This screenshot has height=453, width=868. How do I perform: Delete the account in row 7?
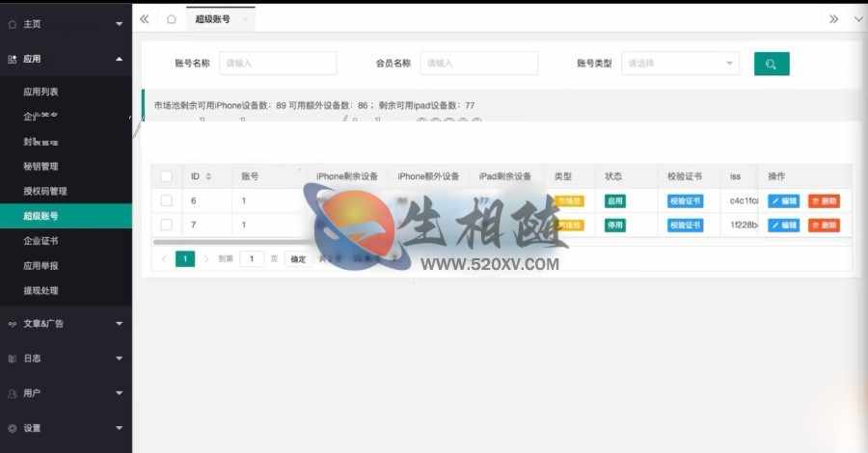pos(825,226)
